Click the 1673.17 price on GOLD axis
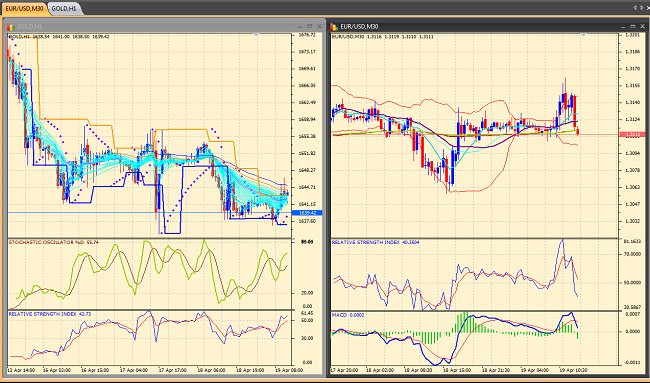 [x=307, y=52]
